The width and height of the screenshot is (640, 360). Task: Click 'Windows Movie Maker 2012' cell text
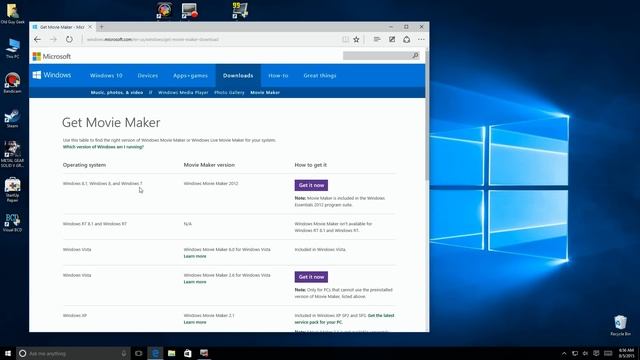[211, 184]
